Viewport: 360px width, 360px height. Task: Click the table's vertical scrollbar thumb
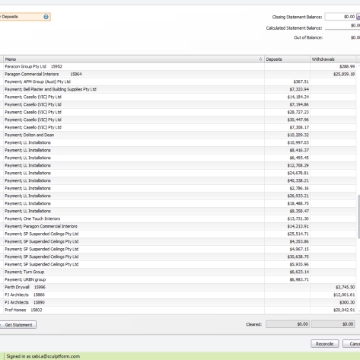pyautogui.click(x=359, y=217)
